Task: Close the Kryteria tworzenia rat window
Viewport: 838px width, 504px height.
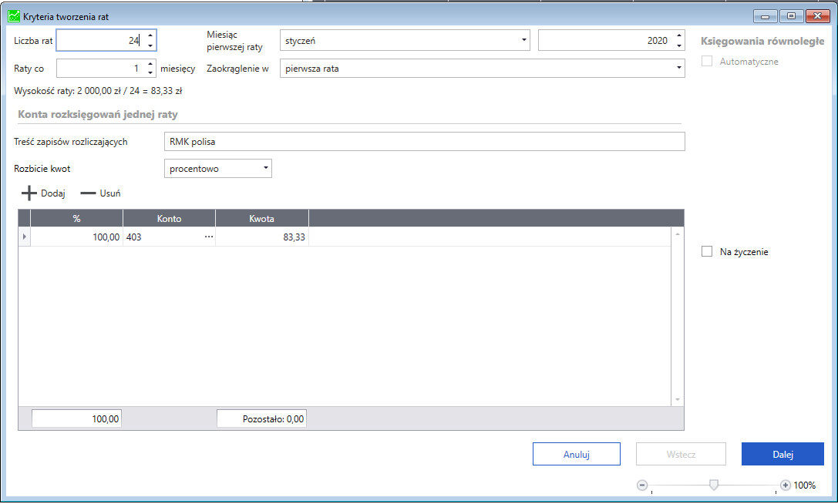Action: 817,16
